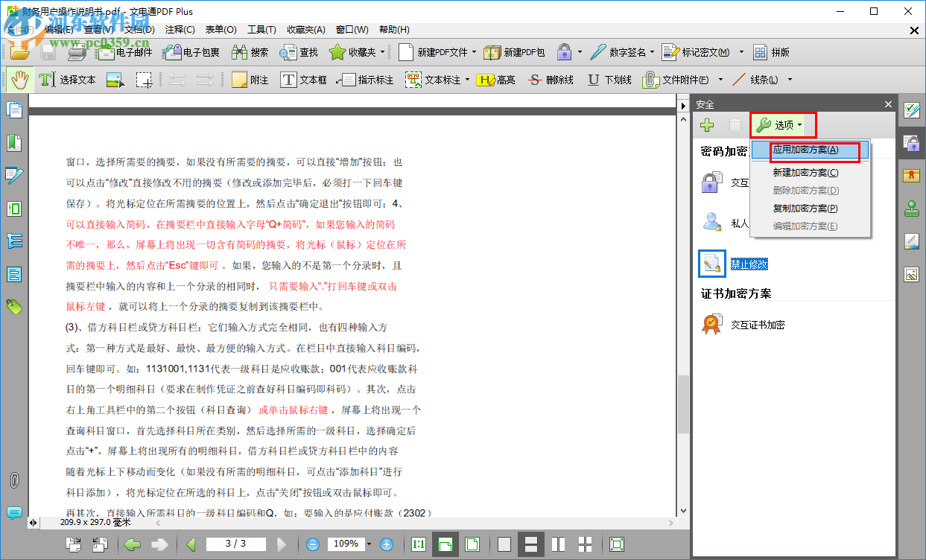Image resolution: width=926 pixels, height=560 pixels.
Task: Select the 高亮 highlight tool
Action: click(496, 79)
